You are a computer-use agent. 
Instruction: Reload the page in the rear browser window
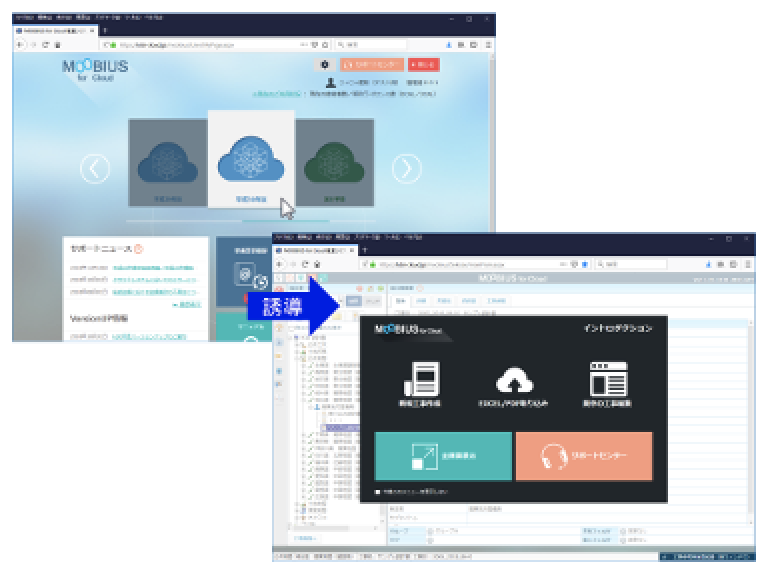pos(46,45)
